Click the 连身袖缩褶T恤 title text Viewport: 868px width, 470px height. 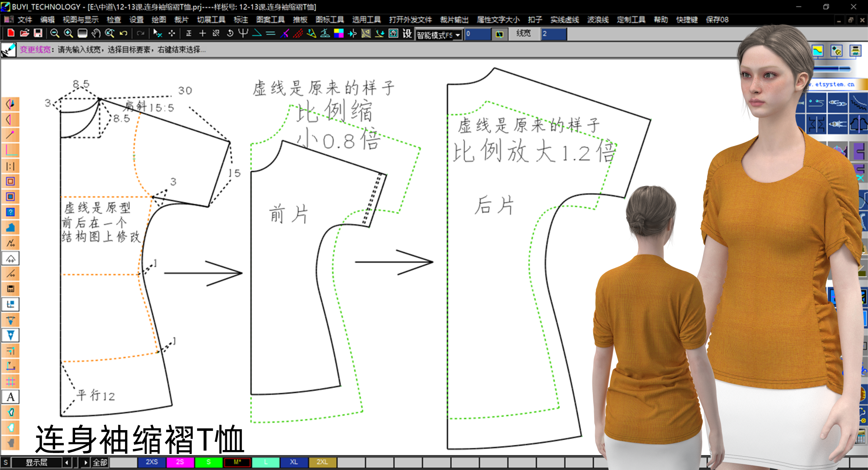pyautogui.click(x=140, y=440)
